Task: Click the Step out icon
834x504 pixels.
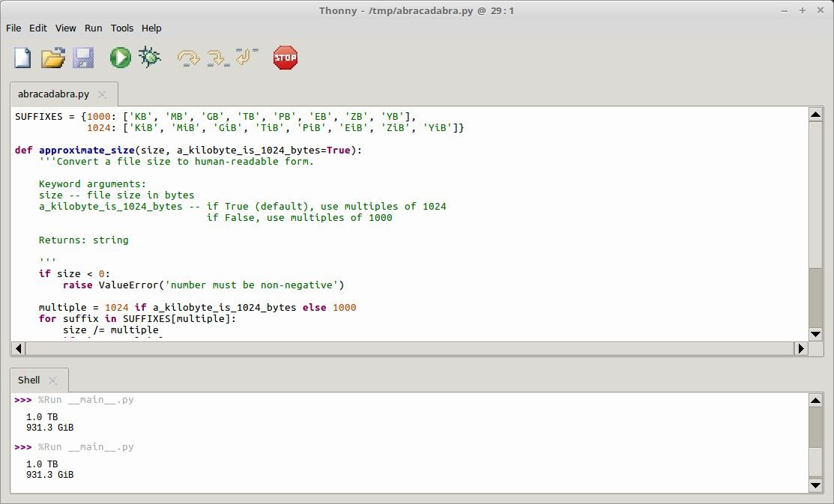Action: point(247,58)
